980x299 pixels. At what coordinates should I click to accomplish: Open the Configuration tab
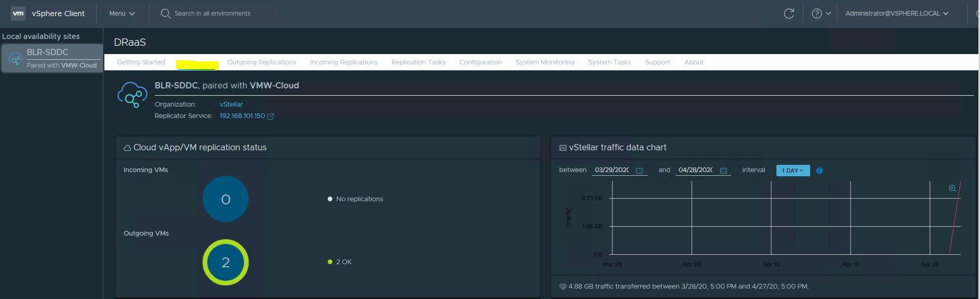tap(480, 62)
